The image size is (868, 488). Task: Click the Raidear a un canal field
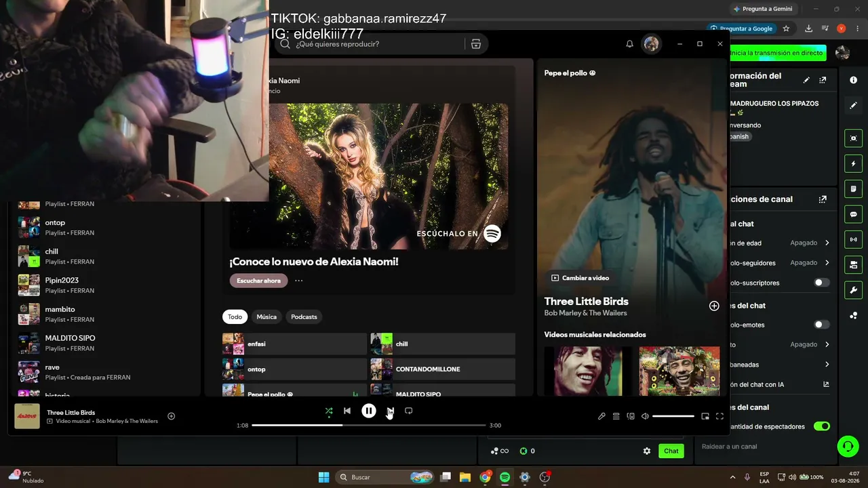point(766,447)
